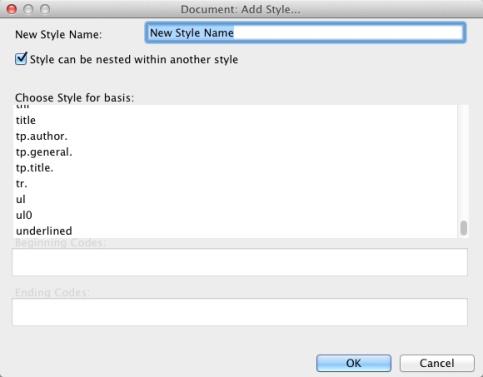
Task: Click the Beginning Codes text area
Action: 240,262
